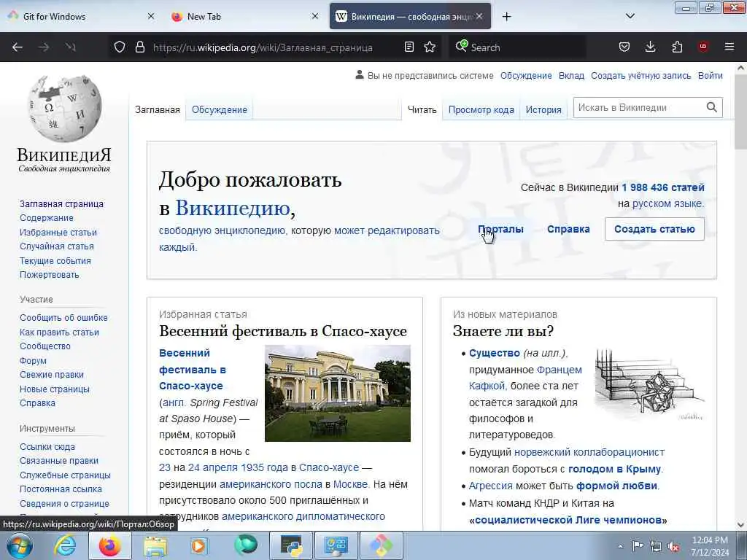Open Случайная статья in sidebar
This screenshot has width=747, height=560.
57,246
